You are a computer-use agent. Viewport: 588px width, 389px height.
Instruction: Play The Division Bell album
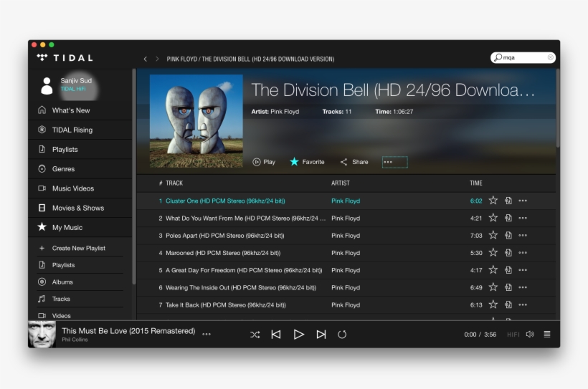tap(264, 162)
